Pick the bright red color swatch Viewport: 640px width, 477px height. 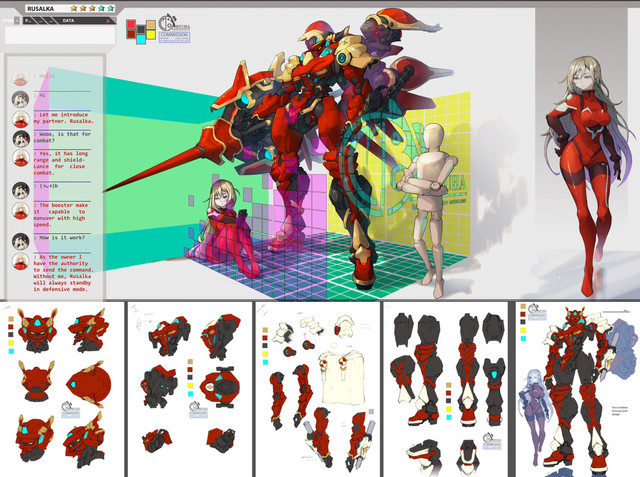131,24
